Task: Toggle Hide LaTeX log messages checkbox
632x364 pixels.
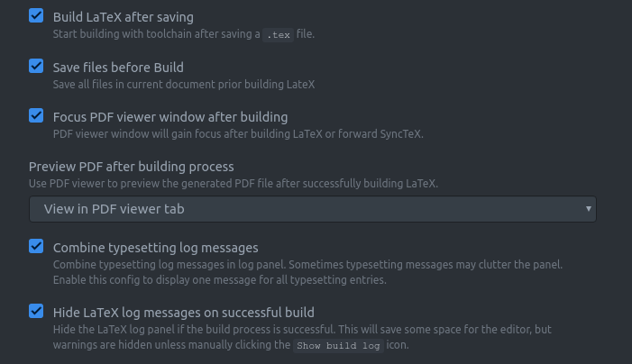Action: 36,312
